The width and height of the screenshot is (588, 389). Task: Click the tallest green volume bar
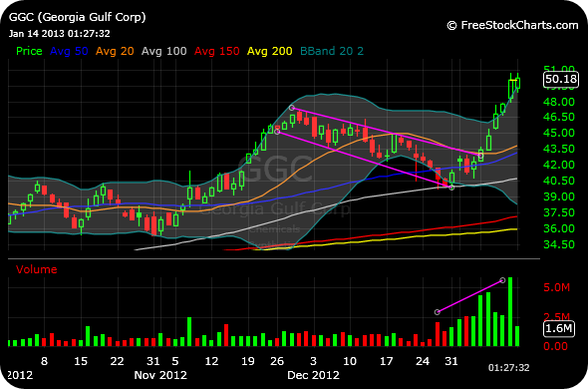coord(510,311)
